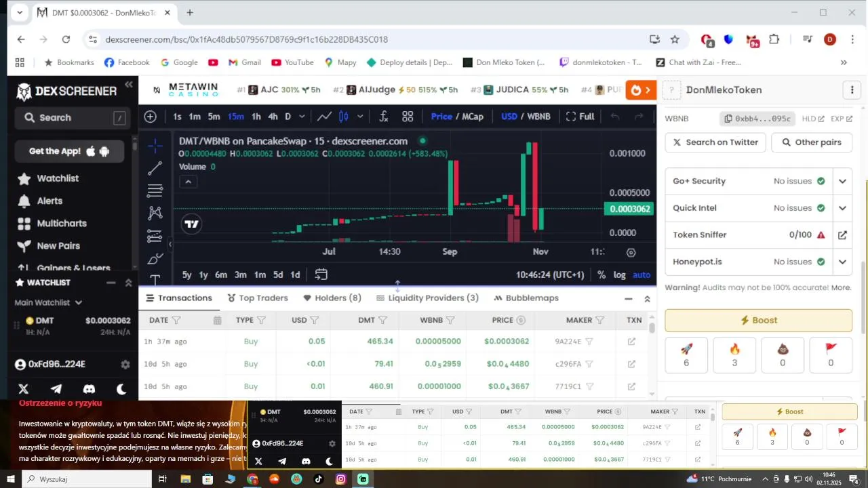Toggle the log scale mode
This screenshot has width=868, height=488.
tap(620, 274)
